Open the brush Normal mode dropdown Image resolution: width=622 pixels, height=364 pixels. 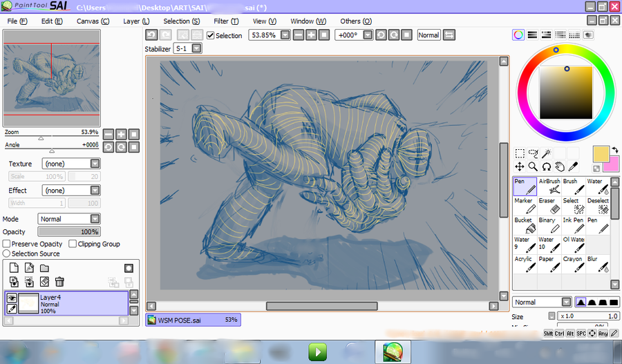567,302
